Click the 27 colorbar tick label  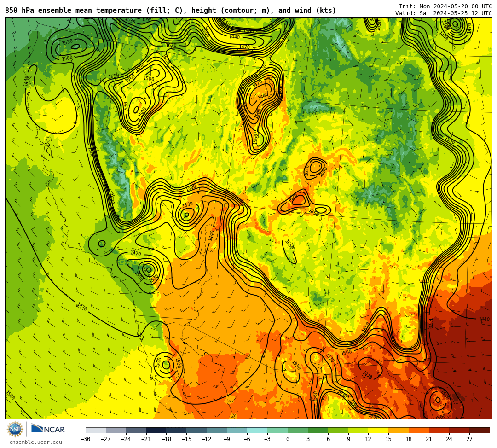click(470, 439)
